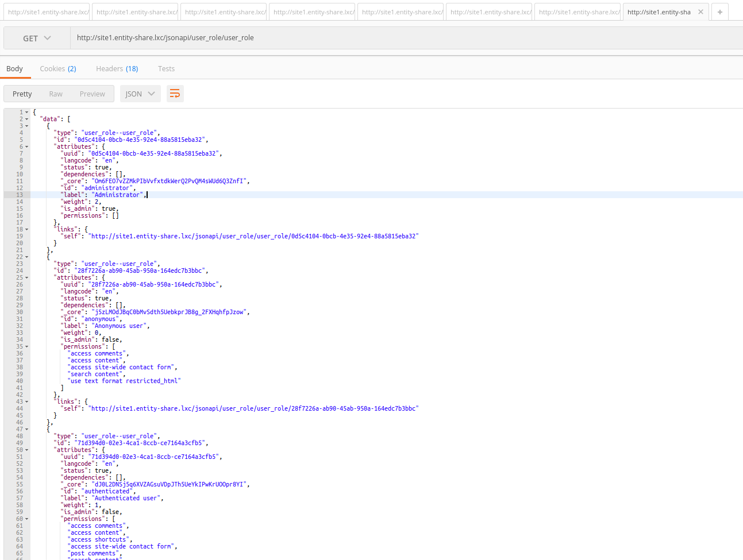
Task: Collapse the permissions array of anonymous user
Action: pyautogui.click(x=27, y=346)
